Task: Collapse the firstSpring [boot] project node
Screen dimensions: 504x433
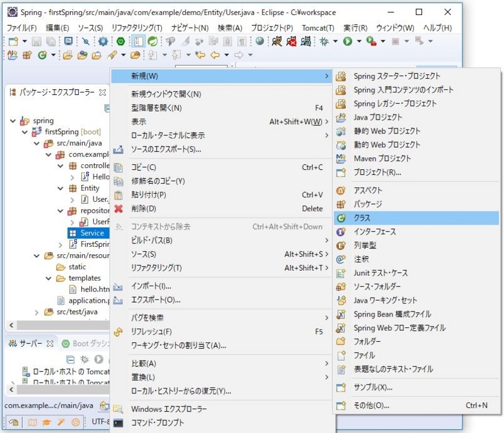Action: tap(25, 132)
